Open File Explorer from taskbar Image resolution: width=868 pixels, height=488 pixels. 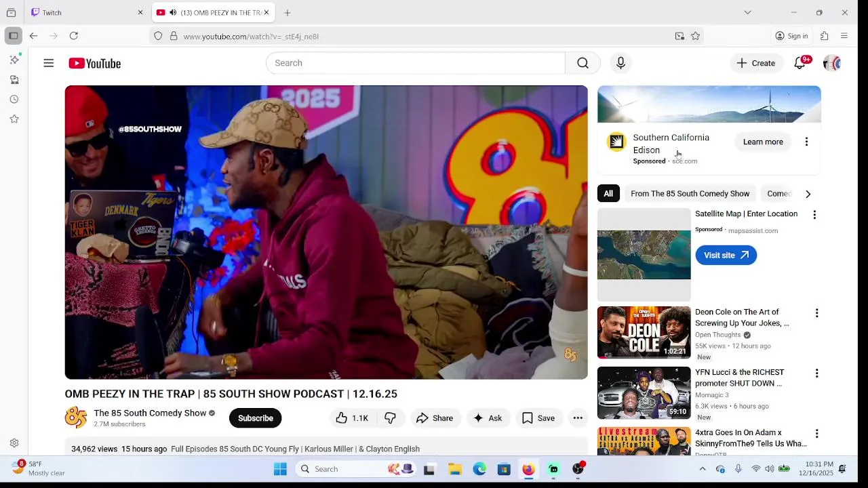click(455, 469)
